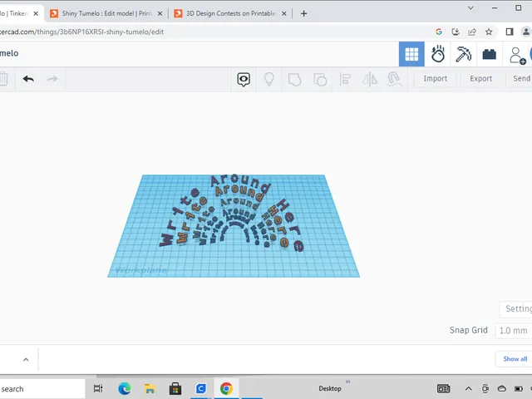
Task: Open Task View on the taskbar
Action: (x=98, y=388)
